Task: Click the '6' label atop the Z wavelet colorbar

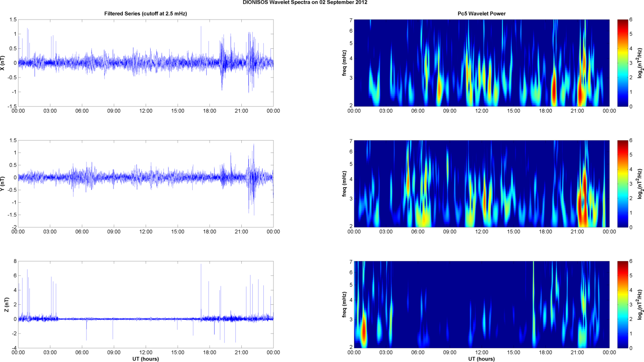Action: pyautogui.click(x=631, y=262)
